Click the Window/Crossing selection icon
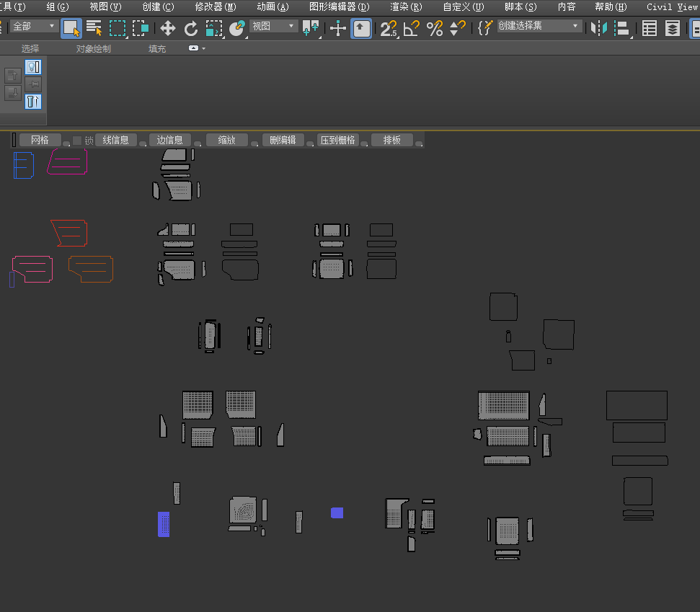This screenshot has width=700, height=612. point(141,28)
